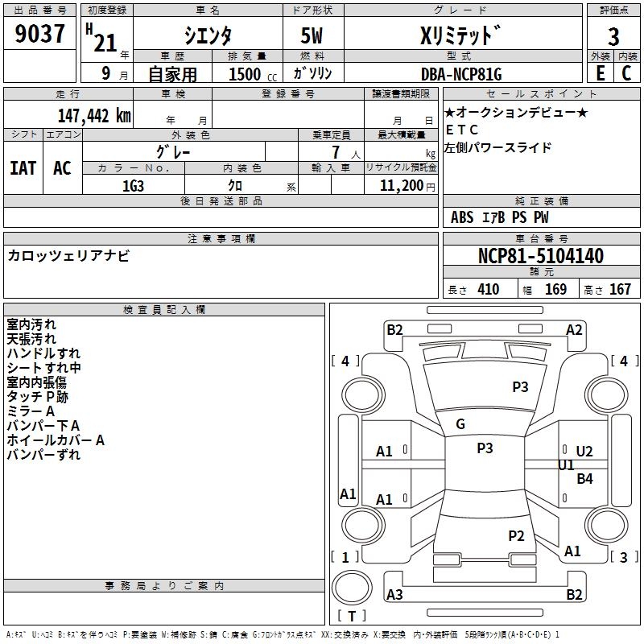This screenshot has height=644, width=644.
Task: Click the 検査員記入欄 section header
Action: point(164,310)
